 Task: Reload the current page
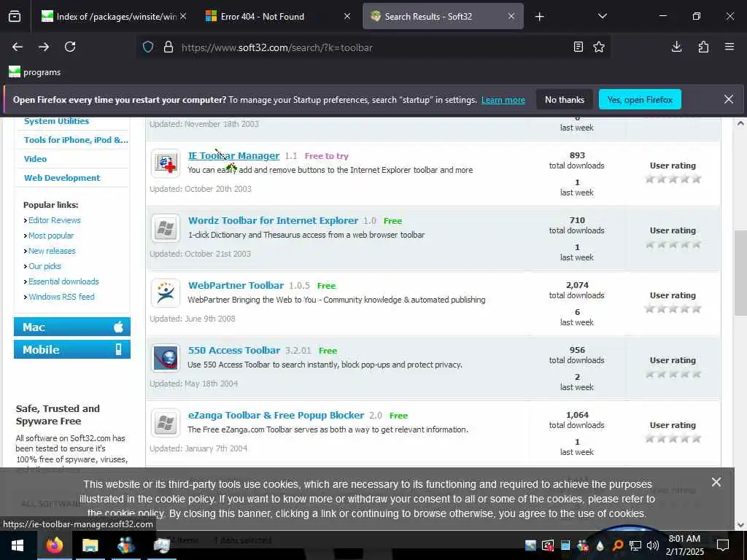coord(70,47)
